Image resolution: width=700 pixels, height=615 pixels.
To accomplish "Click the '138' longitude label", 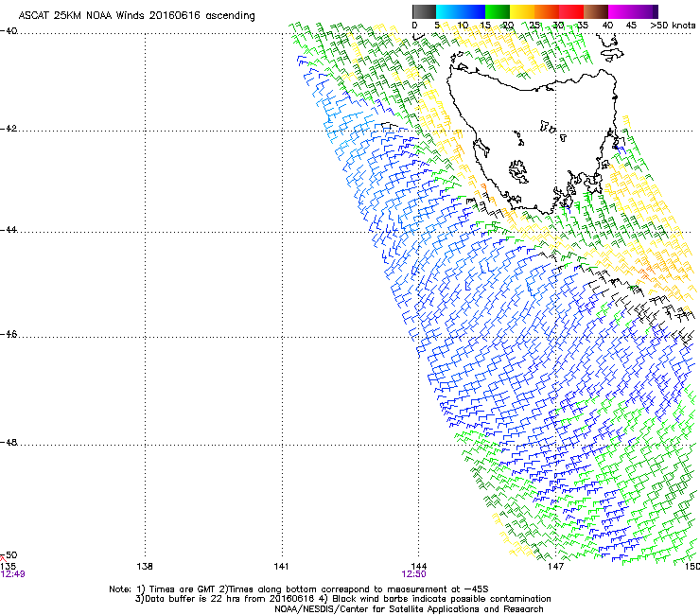I will (145, 567).
